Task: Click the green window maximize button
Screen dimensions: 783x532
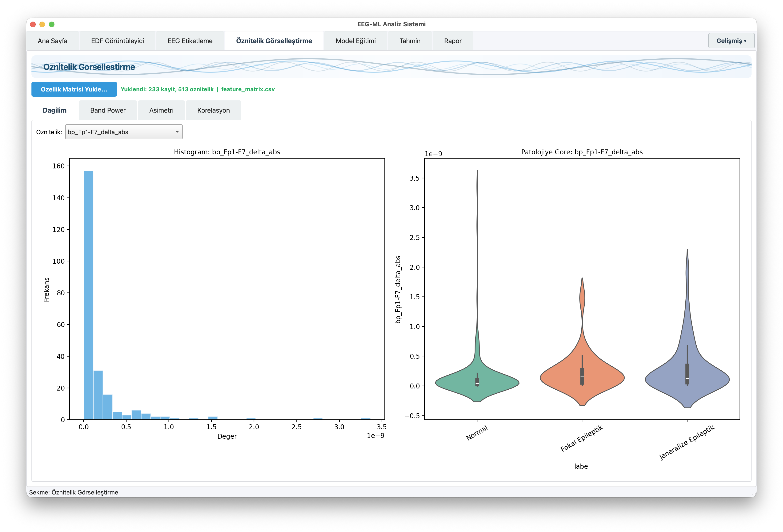Action: pos(52,24)
